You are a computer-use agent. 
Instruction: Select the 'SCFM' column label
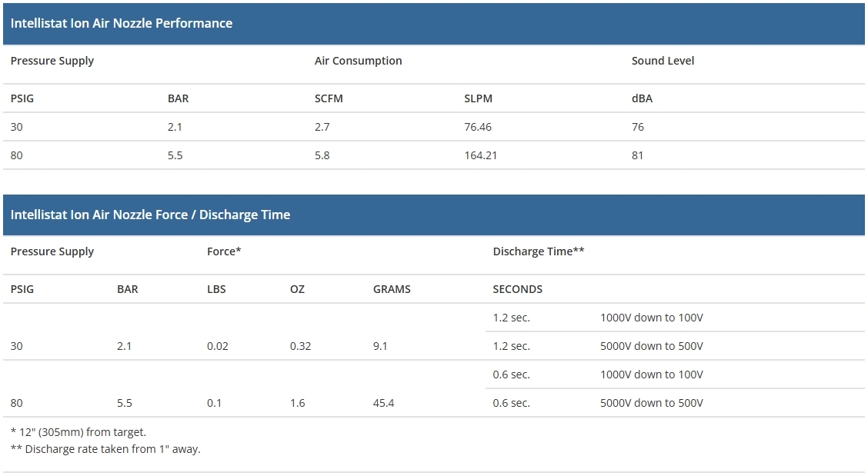point(329,98)
